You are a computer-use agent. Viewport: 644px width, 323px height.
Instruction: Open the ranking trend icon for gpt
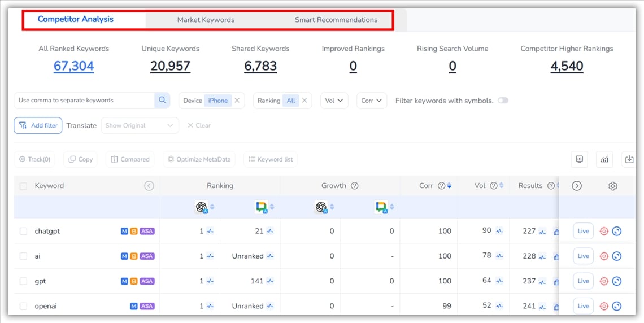click(210, 281)
